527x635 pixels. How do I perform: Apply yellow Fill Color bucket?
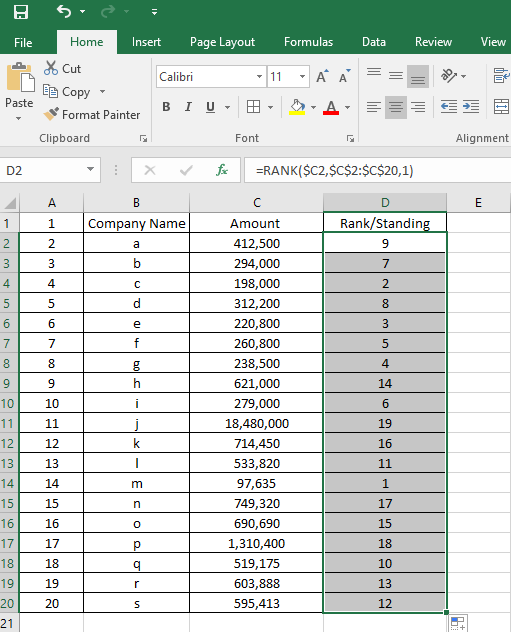[297, 107]
